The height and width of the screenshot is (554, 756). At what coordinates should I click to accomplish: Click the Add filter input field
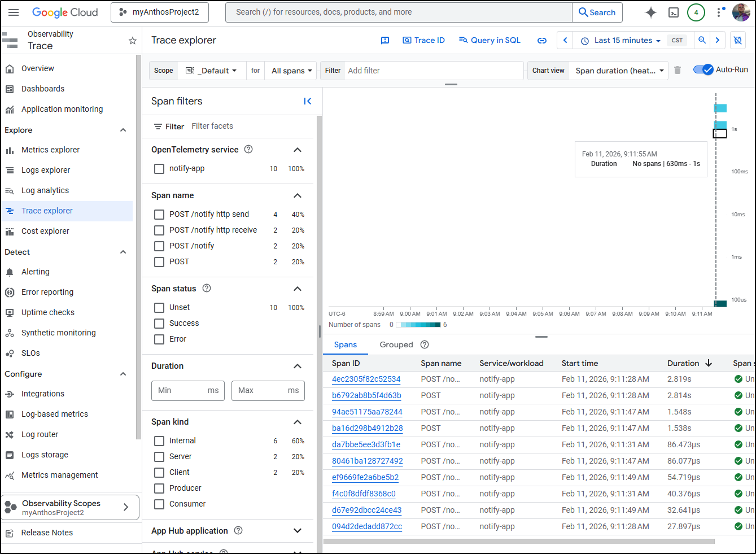[432, 71]
